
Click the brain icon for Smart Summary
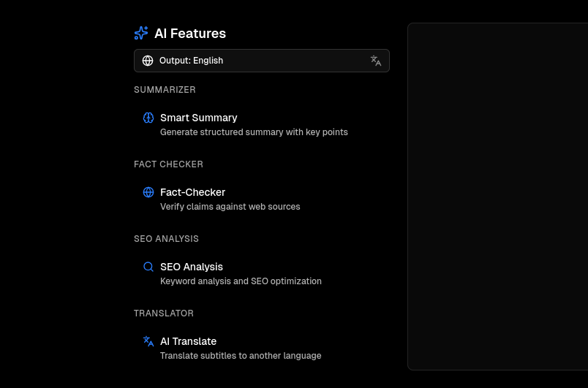pos(148,118)
